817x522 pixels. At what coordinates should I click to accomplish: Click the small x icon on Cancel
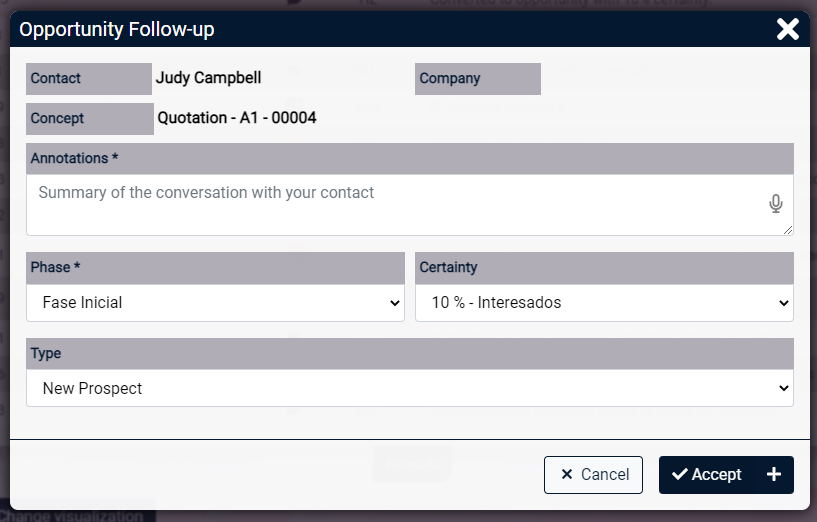point(567,475)
